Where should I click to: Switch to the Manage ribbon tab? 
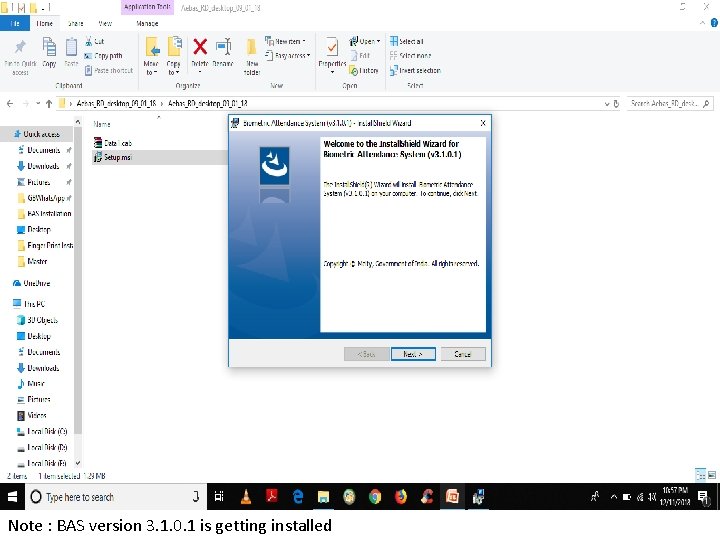147,23
